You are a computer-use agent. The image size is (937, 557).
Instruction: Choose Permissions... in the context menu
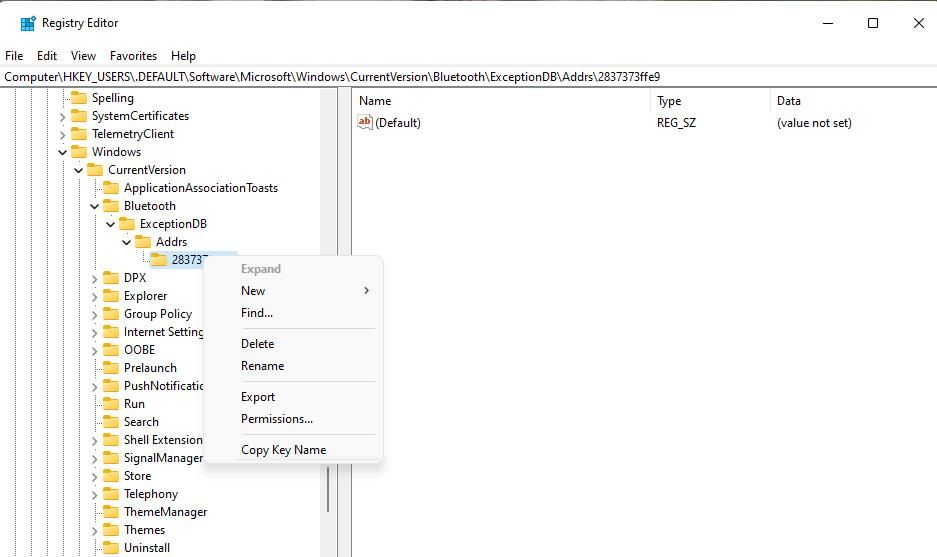[293, 419]
